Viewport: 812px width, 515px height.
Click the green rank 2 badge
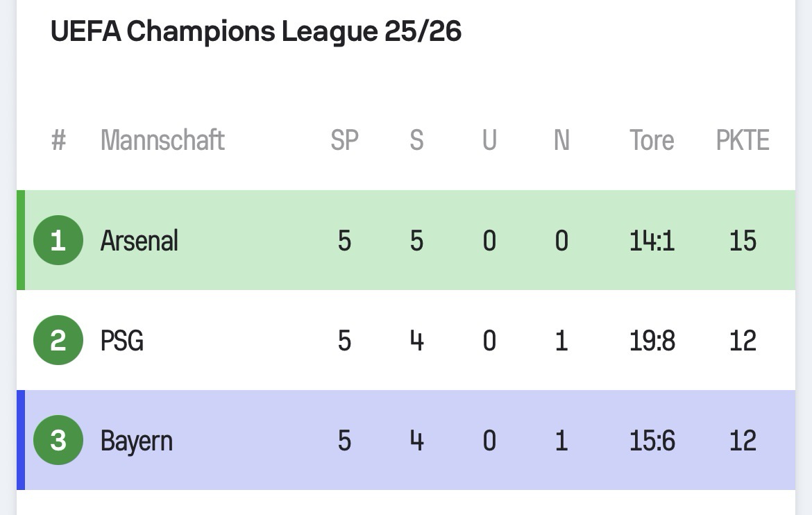coord(58,341)
